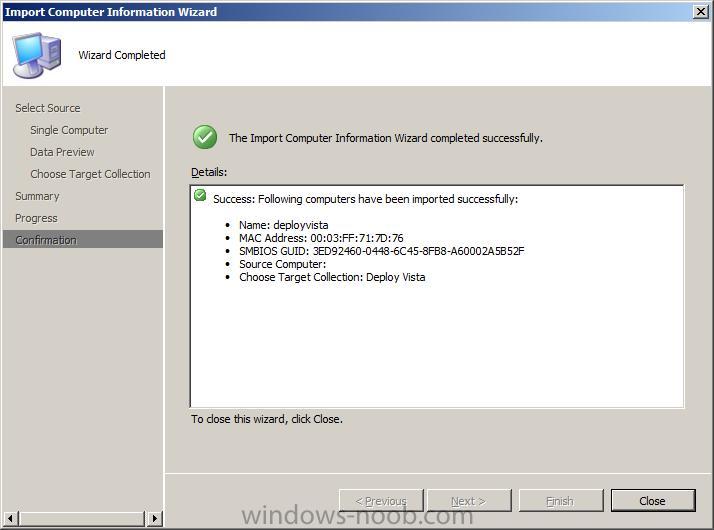Click the Wizard Completed heading
This screenshot has width=714, height=530.
point(122,55)
